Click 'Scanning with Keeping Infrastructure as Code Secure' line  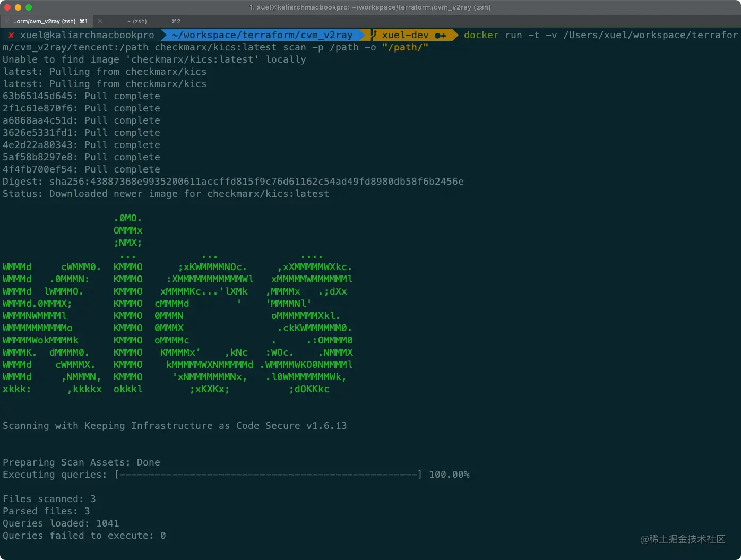pyautogui.click(x=175, y=426)
